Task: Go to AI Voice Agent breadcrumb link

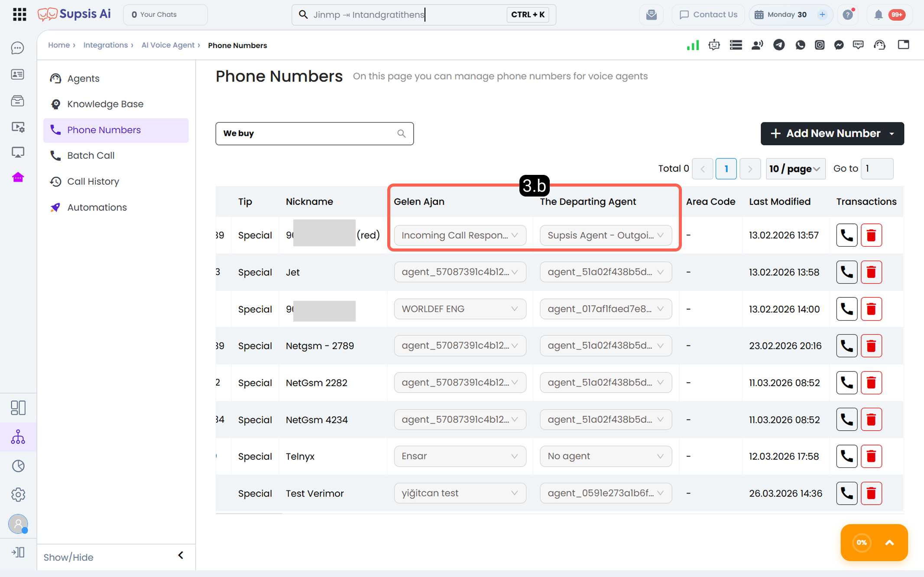Action: (168, 45)
